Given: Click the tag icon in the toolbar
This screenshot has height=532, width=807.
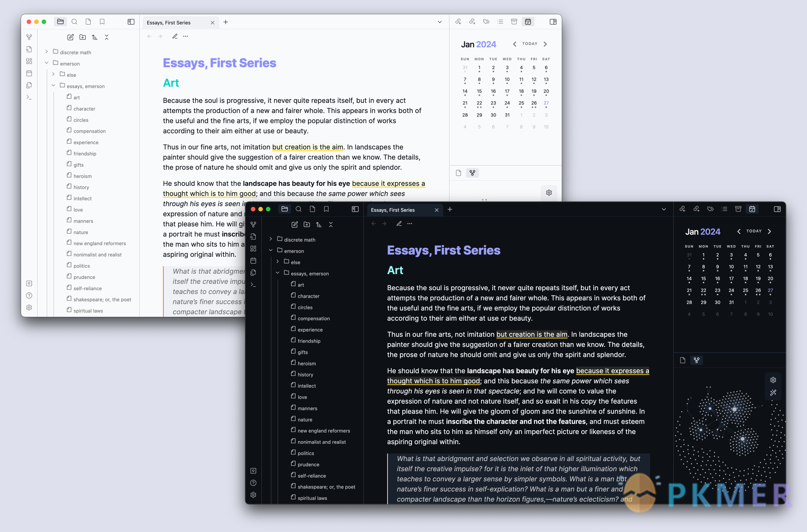Looking at the screenshot, I should tap(486, 22).
